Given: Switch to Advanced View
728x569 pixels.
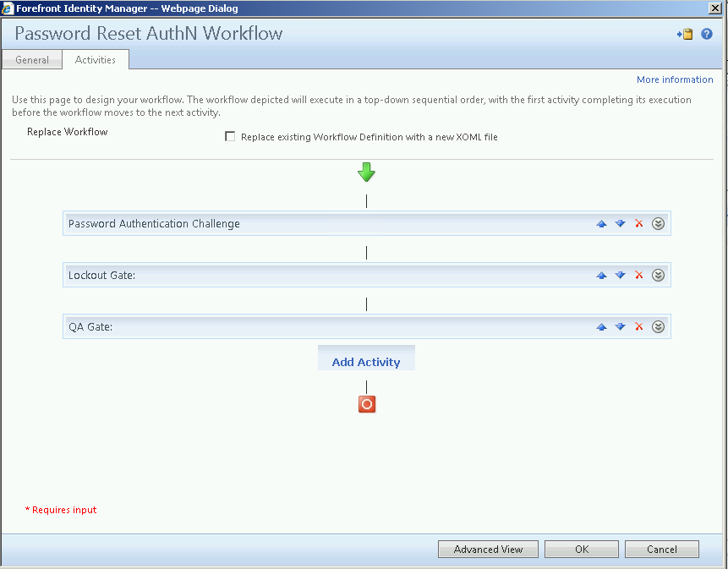Looking at the screenshot, I should [x=488, y=549].
